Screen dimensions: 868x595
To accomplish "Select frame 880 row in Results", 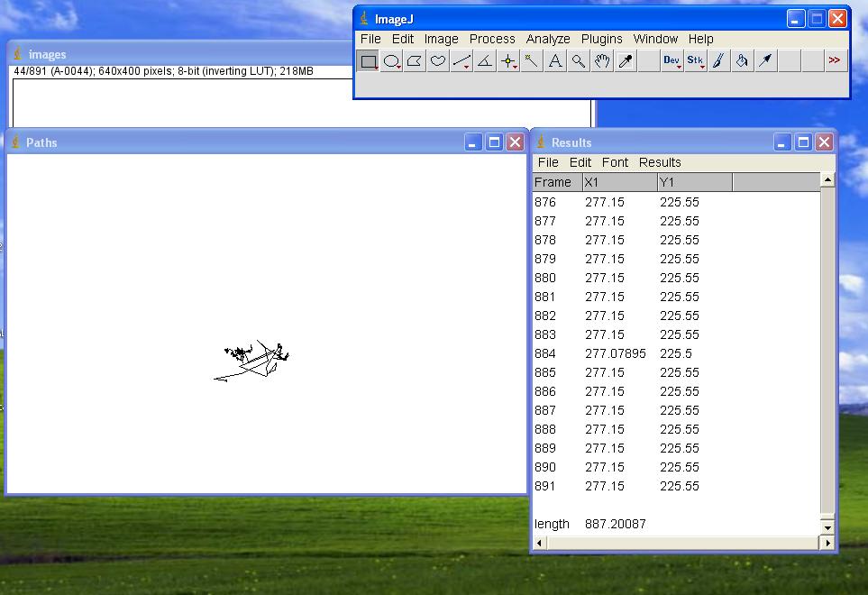I will [676, 278].
